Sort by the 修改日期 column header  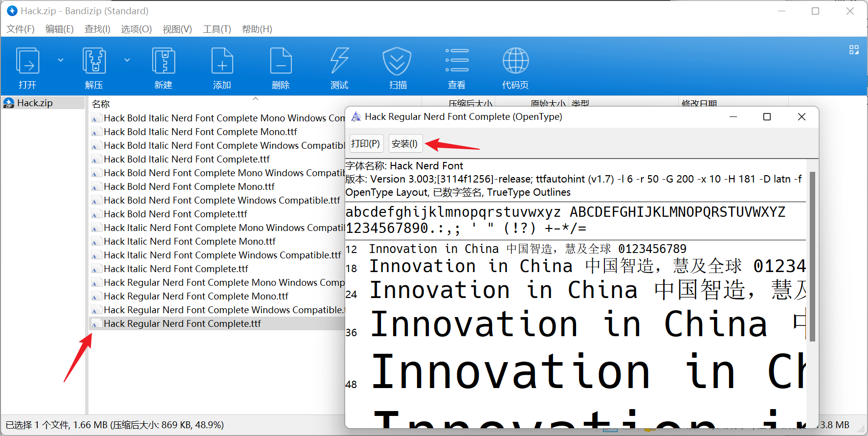pos(699,103)
